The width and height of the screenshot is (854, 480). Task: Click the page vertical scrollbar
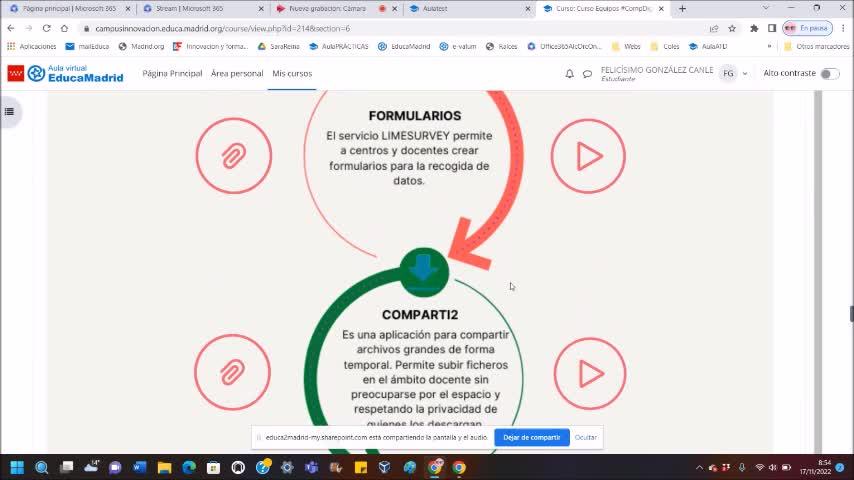point(818,271)
